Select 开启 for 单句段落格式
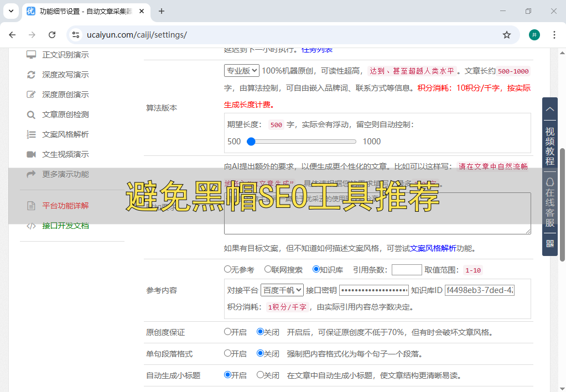This screenshot has width=566, height=392. (x=227, y=353)
